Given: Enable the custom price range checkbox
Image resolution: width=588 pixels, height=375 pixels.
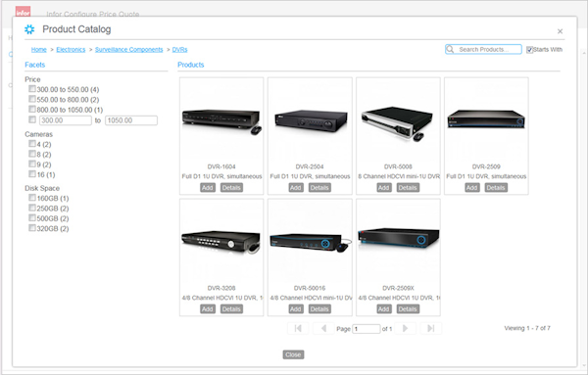Looking at the screenshot, I should 32,119.
